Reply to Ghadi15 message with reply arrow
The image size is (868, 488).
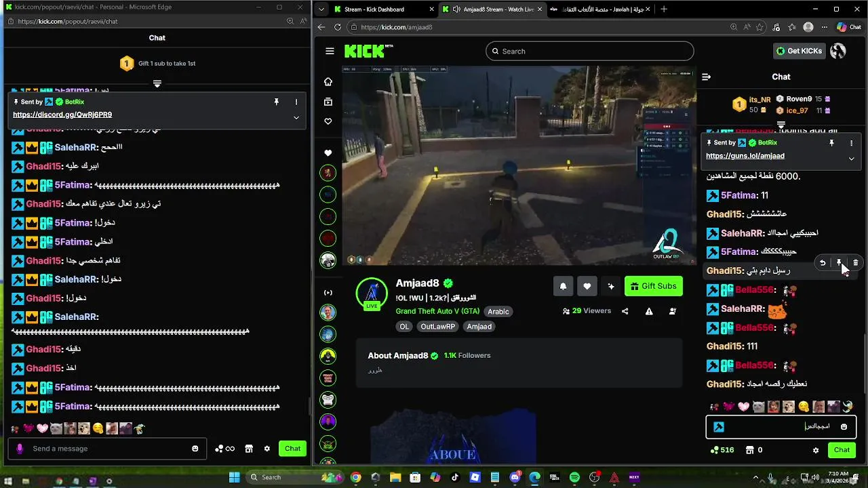pyautogui.click(x=823, y=263)
